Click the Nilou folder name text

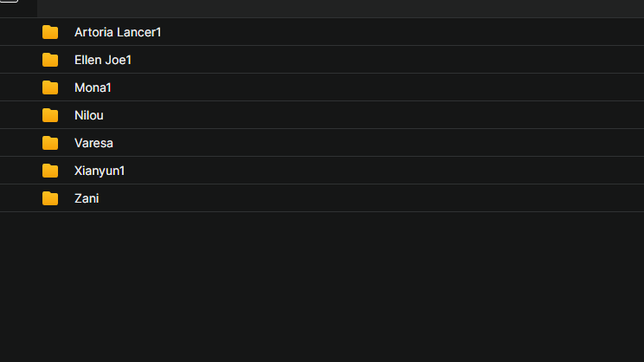(x=88, y=115)
